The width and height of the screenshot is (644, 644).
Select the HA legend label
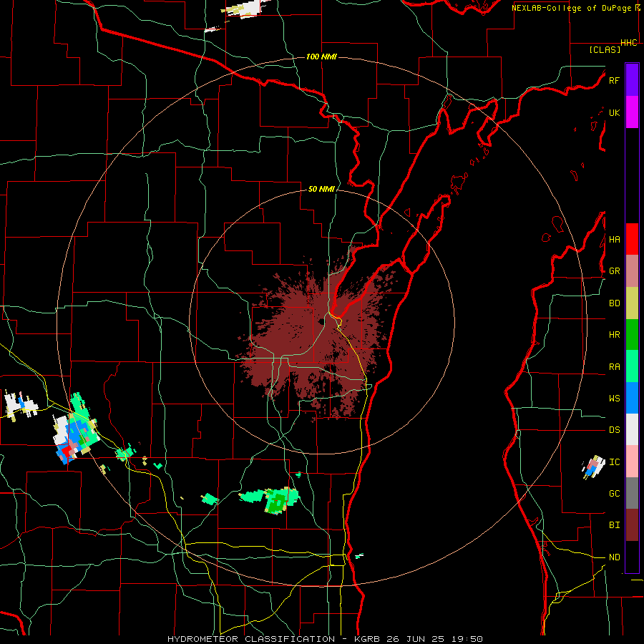[x=614, y=240]
